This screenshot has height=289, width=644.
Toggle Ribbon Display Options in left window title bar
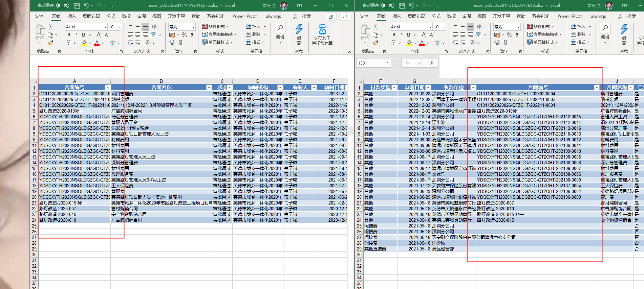click(299, 5)
